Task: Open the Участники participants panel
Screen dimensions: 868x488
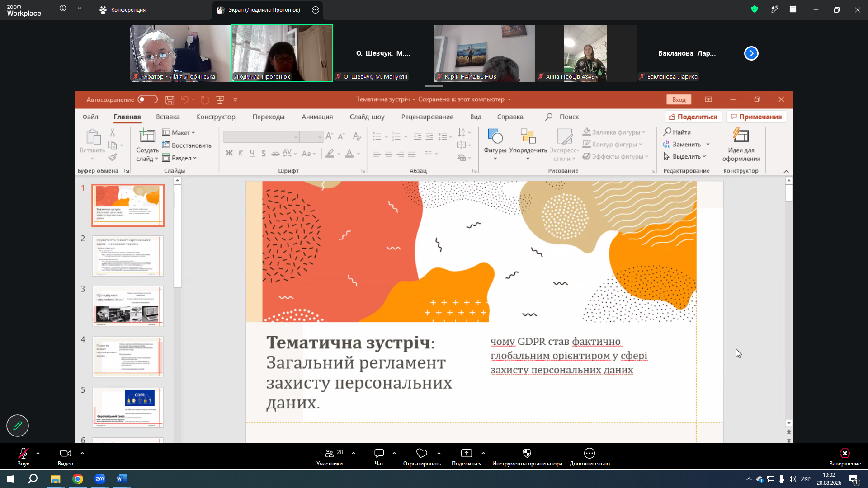Action: [x=330, y=456]
